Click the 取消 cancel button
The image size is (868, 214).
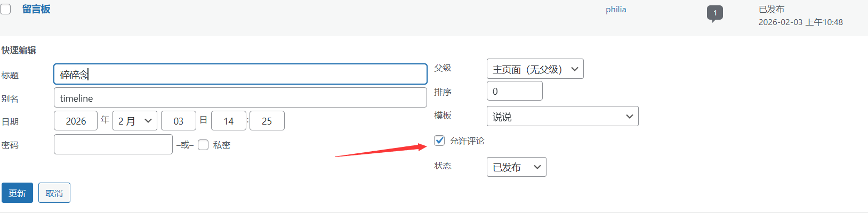point(54,193)
